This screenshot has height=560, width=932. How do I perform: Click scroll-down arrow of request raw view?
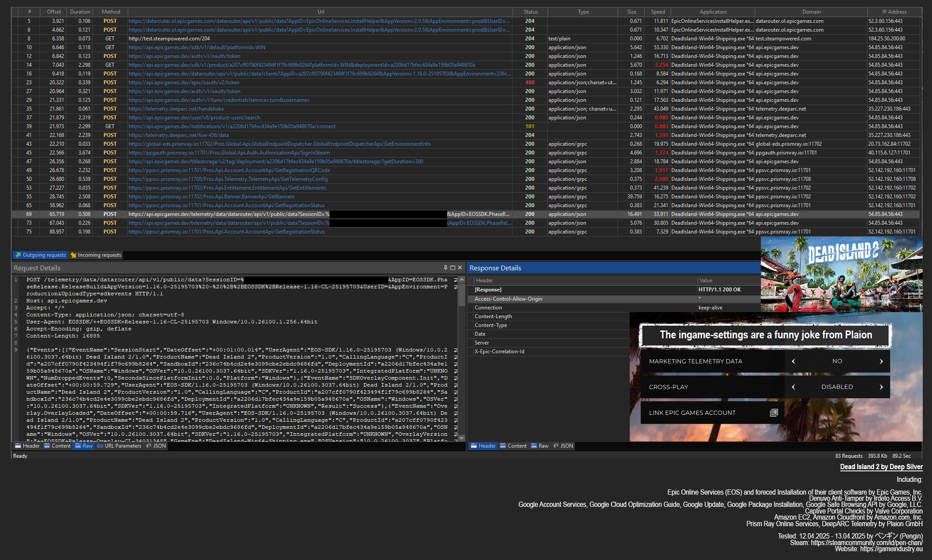point(462,438)
